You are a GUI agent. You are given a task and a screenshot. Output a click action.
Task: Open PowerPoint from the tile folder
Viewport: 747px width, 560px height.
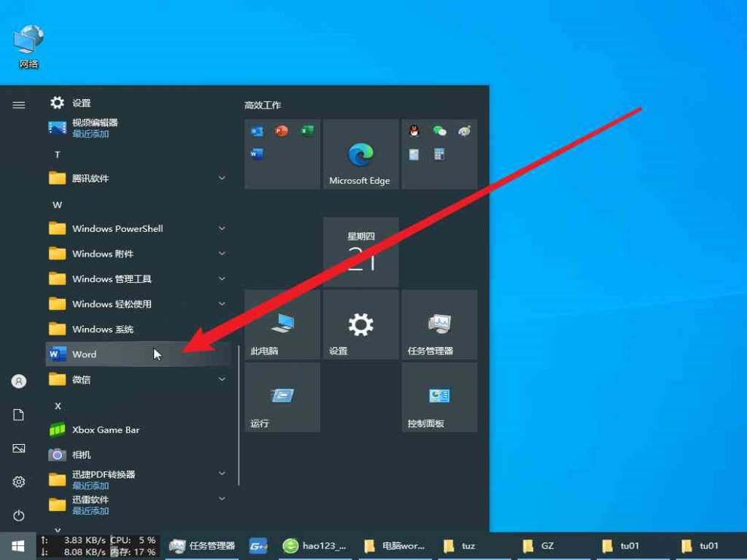282,131
